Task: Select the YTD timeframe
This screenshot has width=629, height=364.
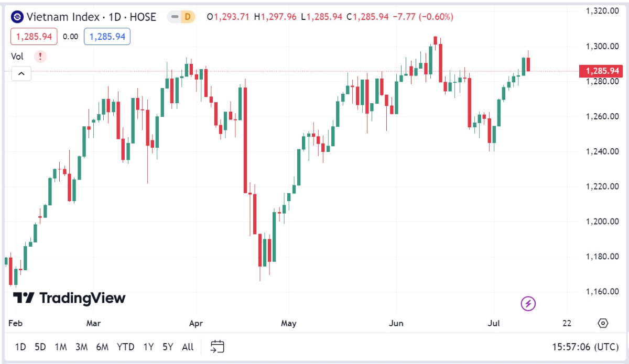Action: pyautogui.click(x=125, y=347)
